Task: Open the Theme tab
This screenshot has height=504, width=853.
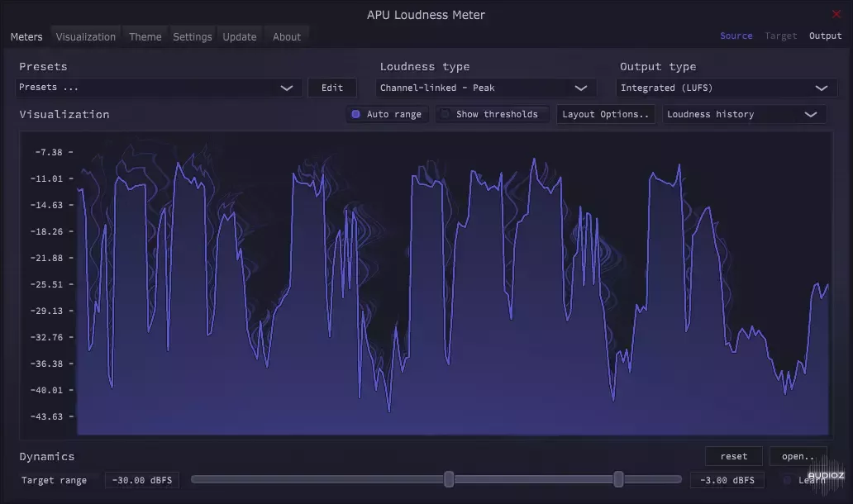Action: click(x=145, y=36)
